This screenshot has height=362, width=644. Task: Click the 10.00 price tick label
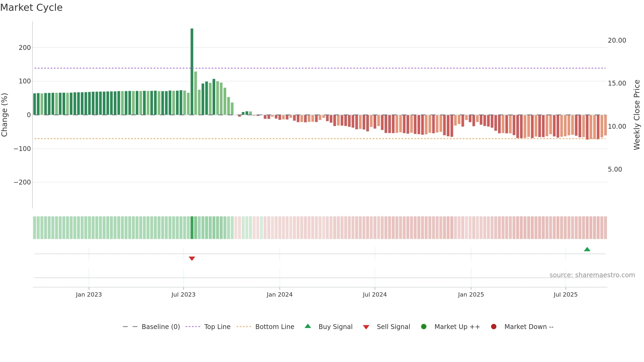pyautogui.click(x=617, y=127)
